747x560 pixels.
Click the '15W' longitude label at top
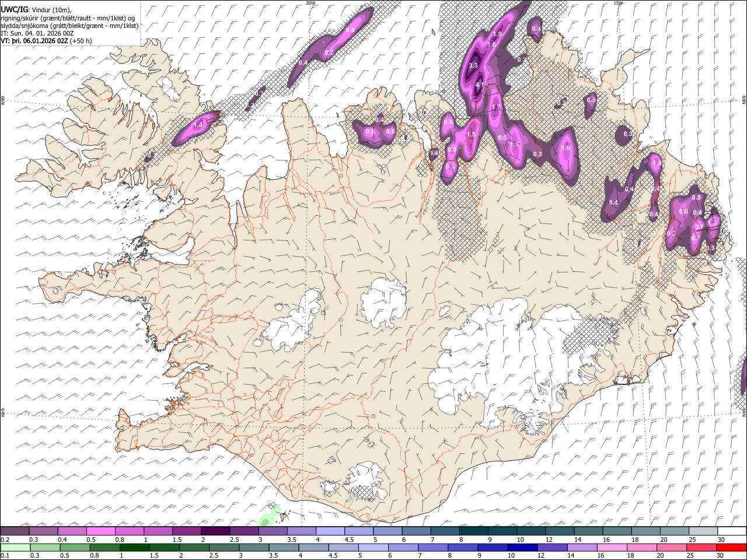tap(618, 3)
